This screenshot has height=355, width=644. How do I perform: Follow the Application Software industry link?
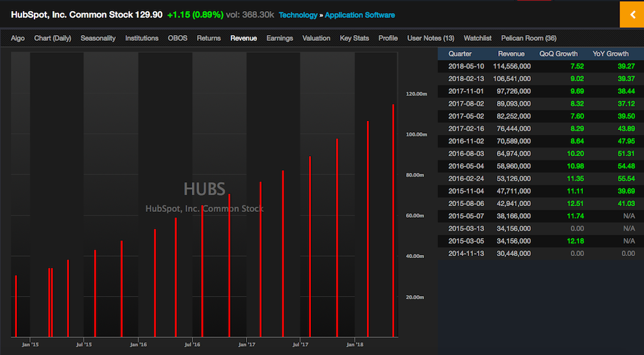point(360,15)
